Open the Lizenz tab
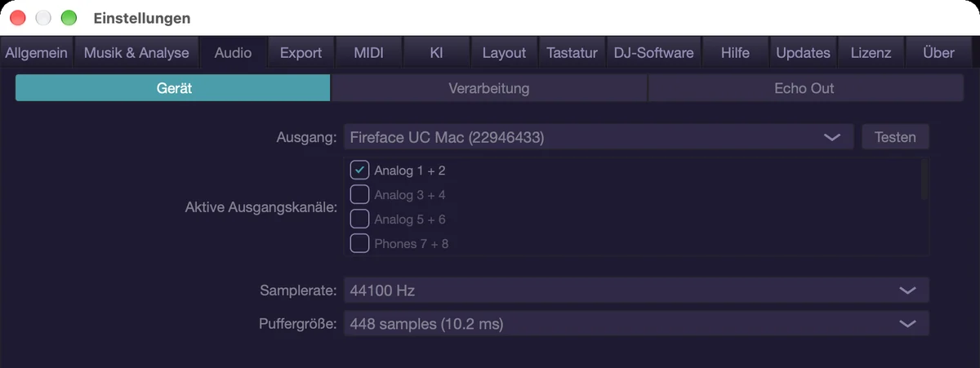The height and width of the screenshot is (368, 980). coord(871,53)
